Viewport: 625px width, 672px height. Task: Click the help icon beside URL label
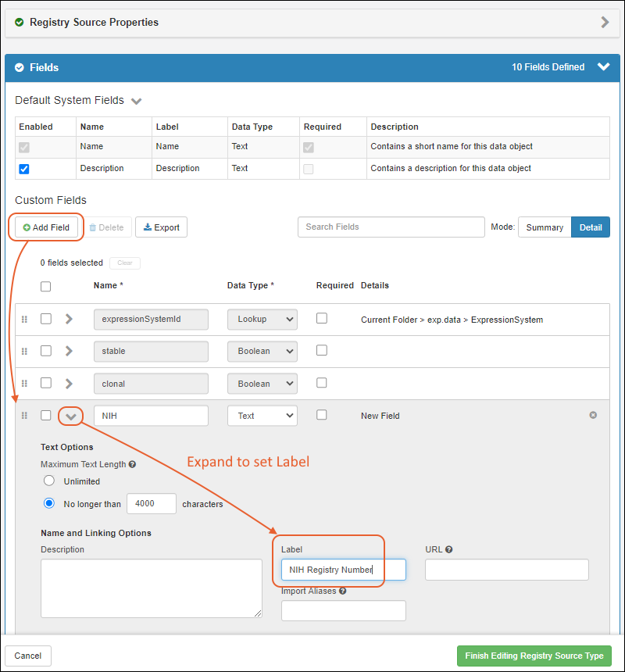pos(448,549)
